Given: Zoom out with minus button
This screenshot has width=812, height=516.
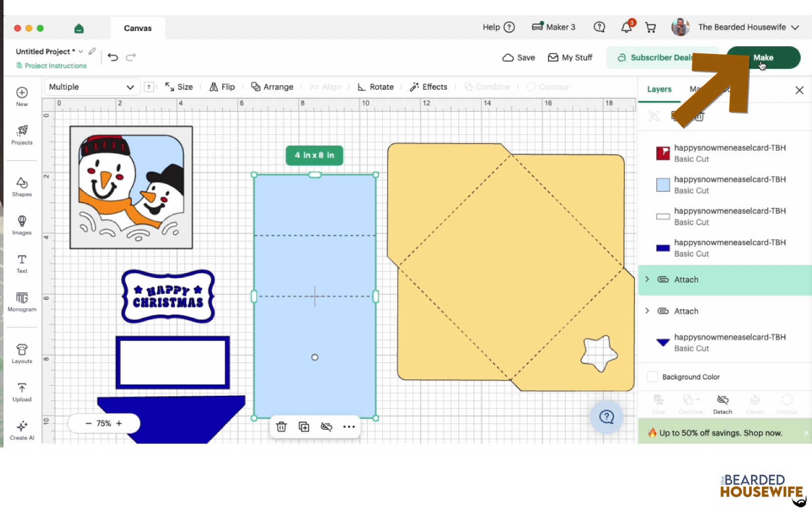Looking at the screenshot, I should (x=88, y=423).
